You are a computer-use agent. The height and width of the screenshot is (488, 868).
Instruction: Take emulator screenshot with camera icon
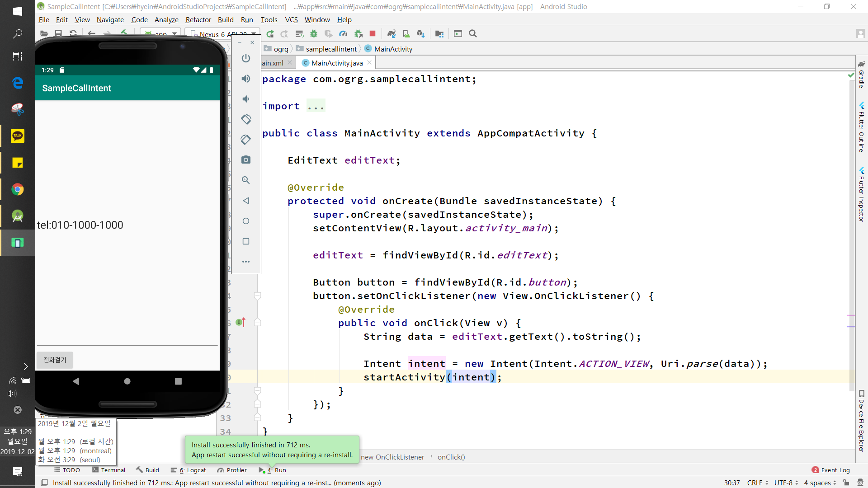(246, 160)
